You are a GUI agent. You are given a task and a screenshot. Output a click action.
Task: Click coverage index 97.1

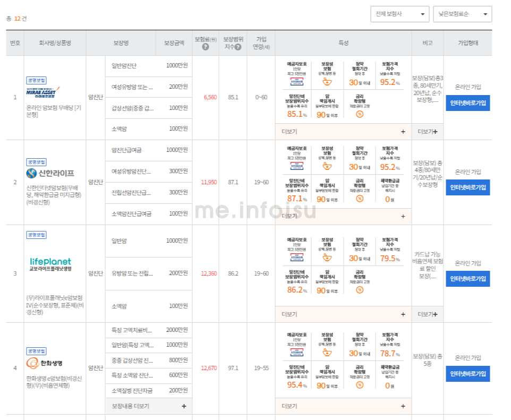click(233, 368)
